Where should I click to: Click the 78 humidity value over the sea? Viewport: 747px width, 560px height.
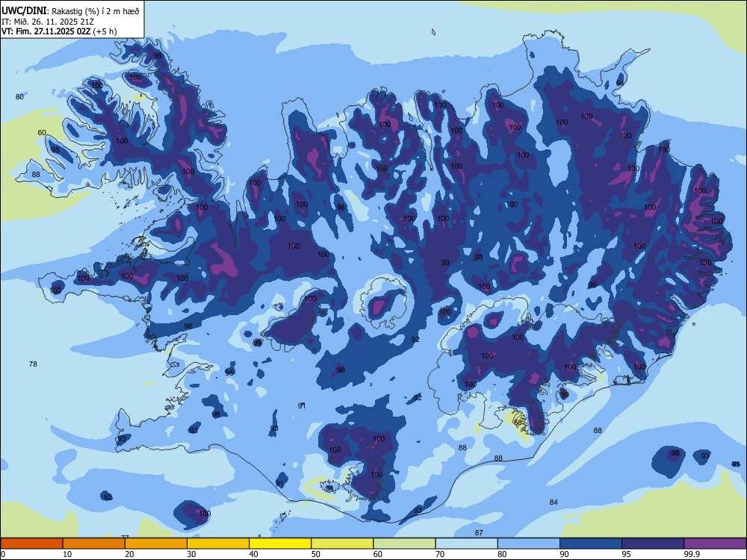click(x=33, y=364)
